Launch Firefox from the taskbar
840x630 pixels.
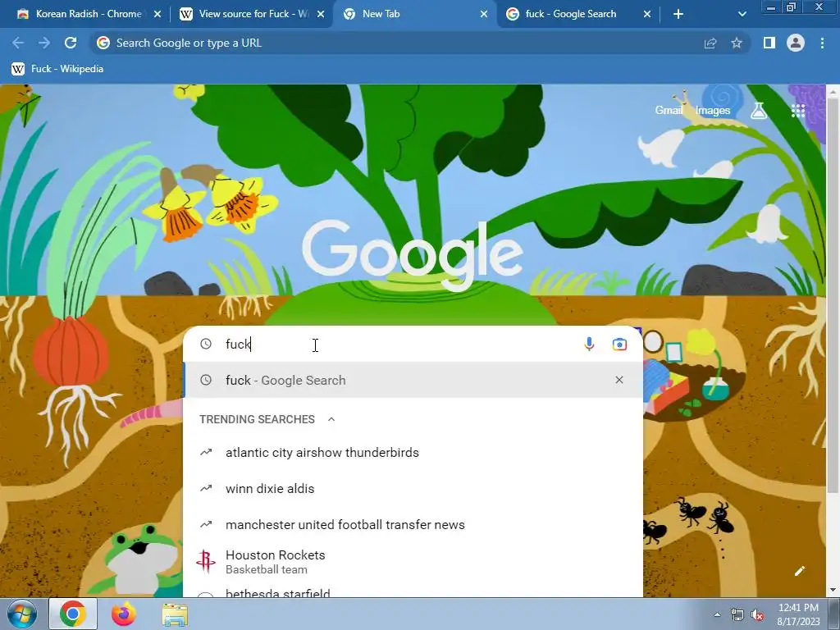(x=124, y=614)
